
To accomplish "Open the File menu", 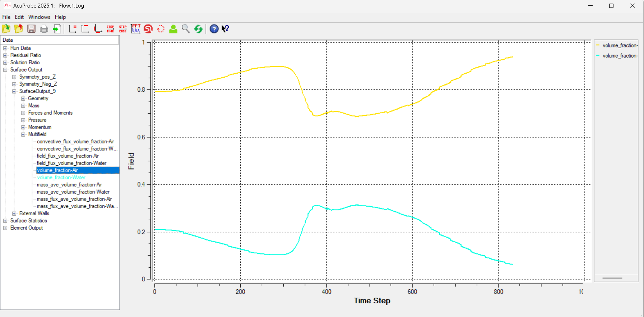I will click(6, 17).
